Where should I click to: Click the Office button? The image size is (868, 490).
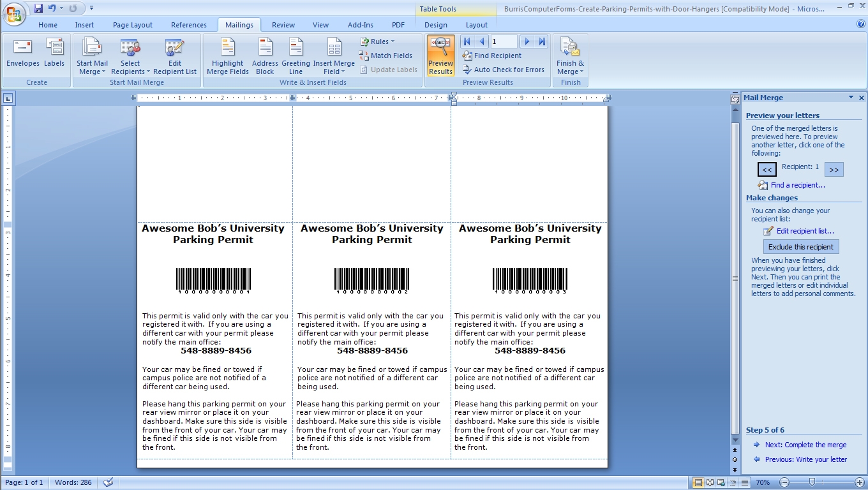tap(14, 13)
